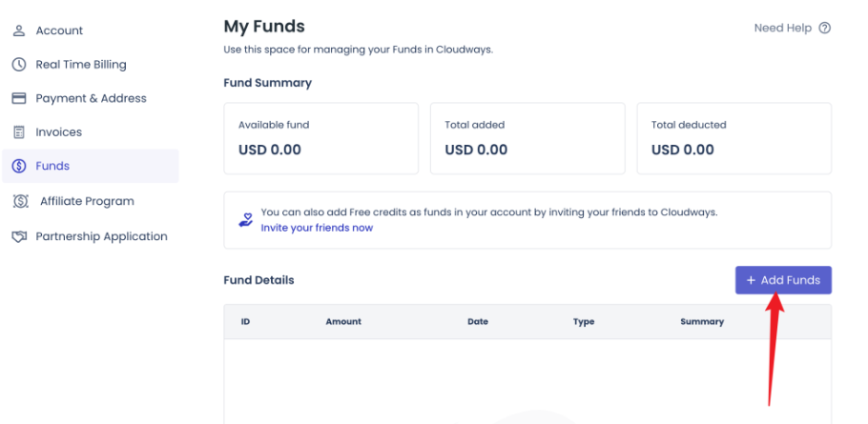Viewport: 868px width, 424px height.
Task: Open the Affiliate Program page
Action: 87,201
